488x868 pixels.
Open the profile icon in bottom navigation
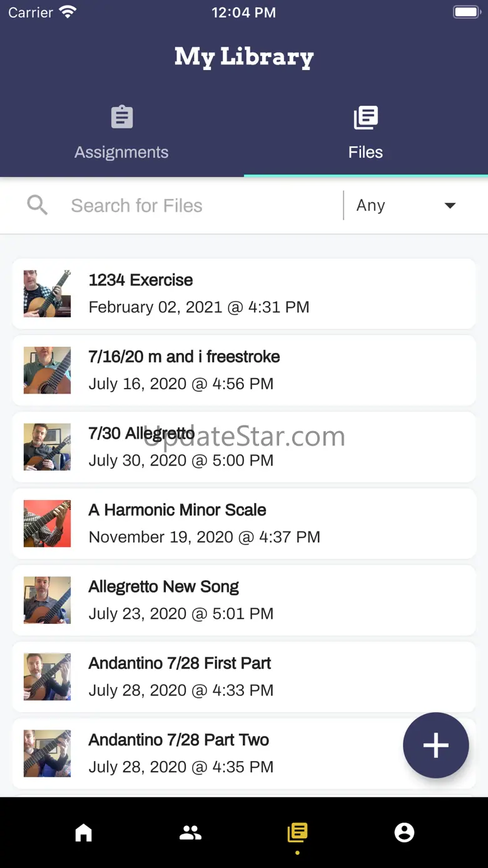(404, 832)
